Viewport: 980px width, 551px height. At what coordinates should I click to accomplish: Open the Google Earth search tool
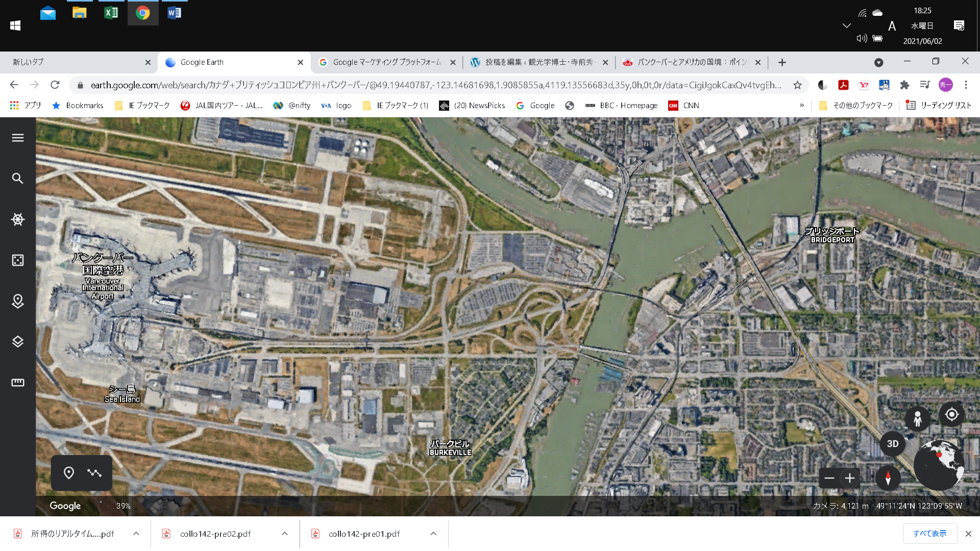[18, 179]
